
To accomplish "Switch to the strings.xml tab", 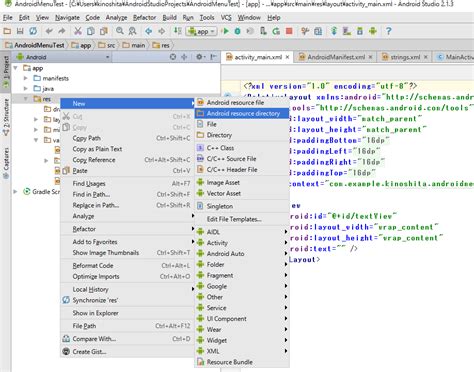I will pyautogui.click(x=405, y=57).
